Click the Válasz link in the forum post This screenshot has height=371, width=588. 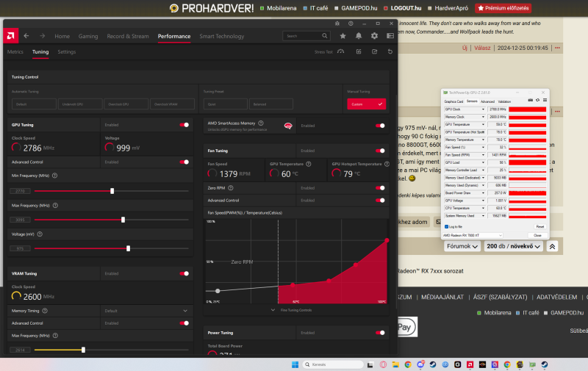tap(482, 48)
